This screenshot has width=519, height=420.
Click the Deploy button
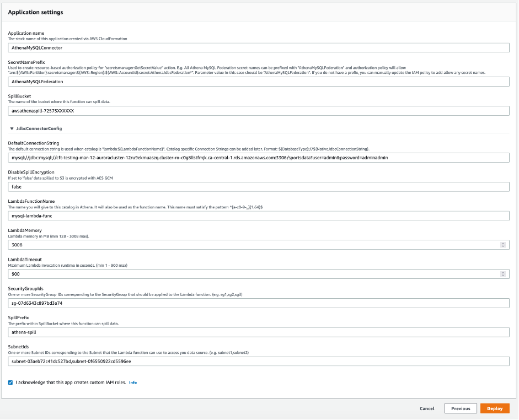point(495,408)
